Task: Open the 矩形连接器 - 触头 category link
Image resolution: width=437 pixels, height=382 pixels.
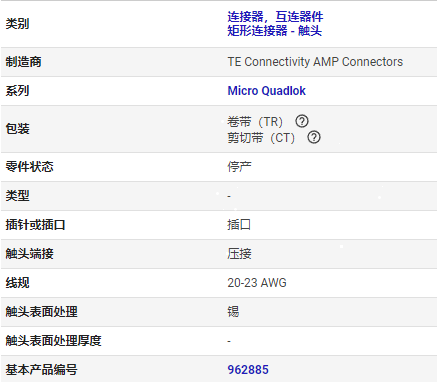Action: [275, 31]
